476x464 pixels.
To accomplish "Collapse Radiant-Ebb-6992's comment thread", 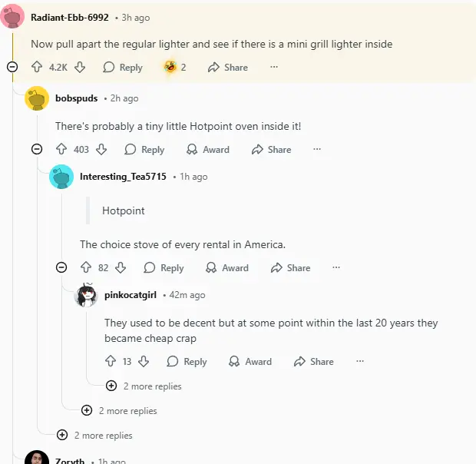I will (x=12, y=67).
